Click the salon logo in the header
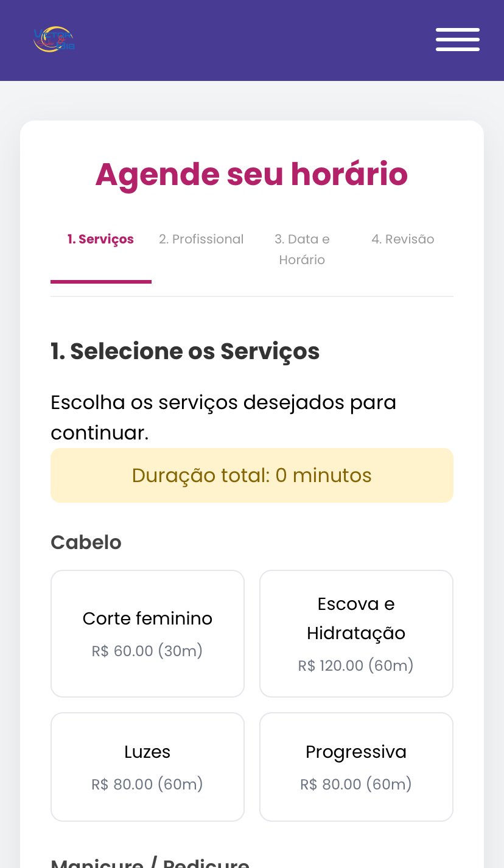This screenshot has height=868, width=504. click(x=54, y=40)
